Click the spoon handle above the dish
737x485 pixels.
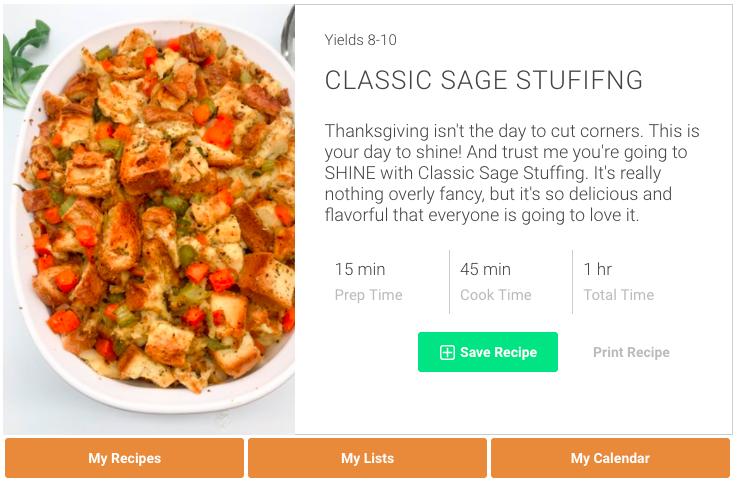click(288, 35)
